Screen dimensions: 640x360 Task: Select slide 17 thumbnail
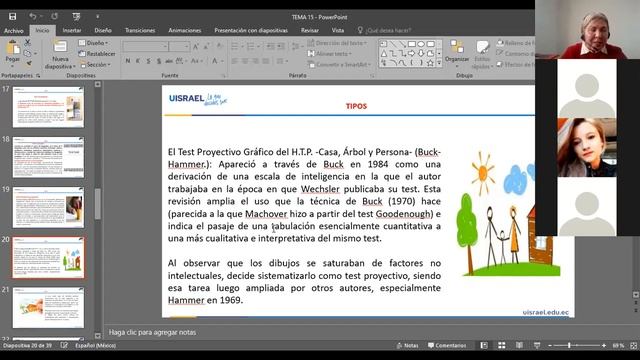[48, 107]
